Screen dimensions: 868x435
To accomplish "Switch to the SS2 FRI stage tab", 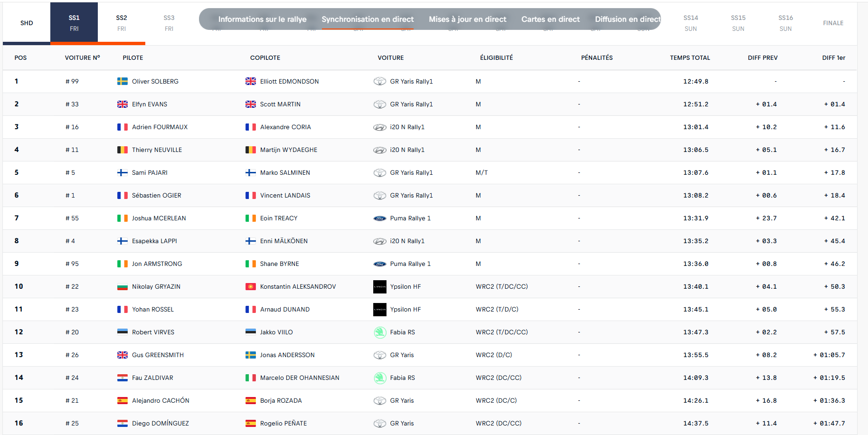I will pos(122,23).
